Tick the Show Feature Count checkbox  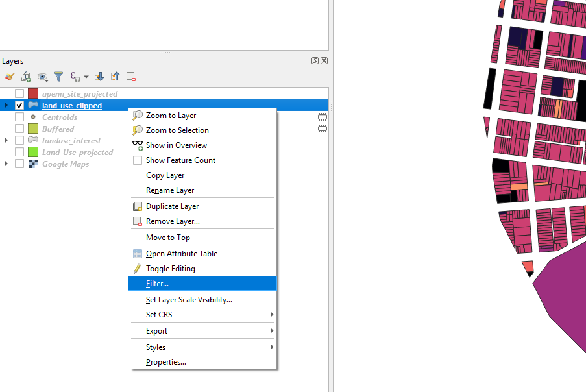click(x=138, y=160)
